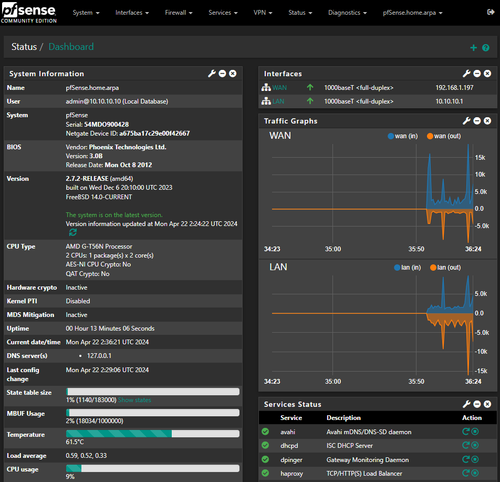Toggle the wan (in) legend series
The width and height of the screenshot is (500, 482).
coord(403,136)
